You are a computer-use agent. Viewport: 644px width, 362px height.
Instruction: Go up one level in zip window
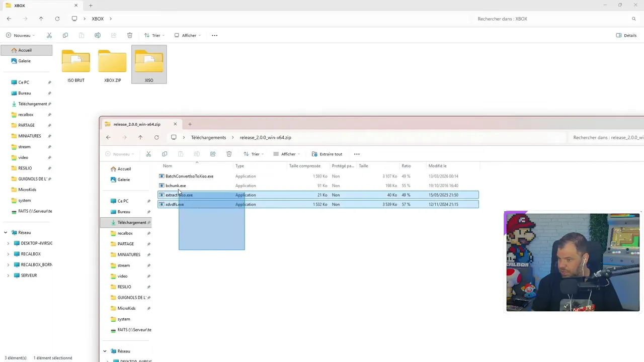pos(140,137)
